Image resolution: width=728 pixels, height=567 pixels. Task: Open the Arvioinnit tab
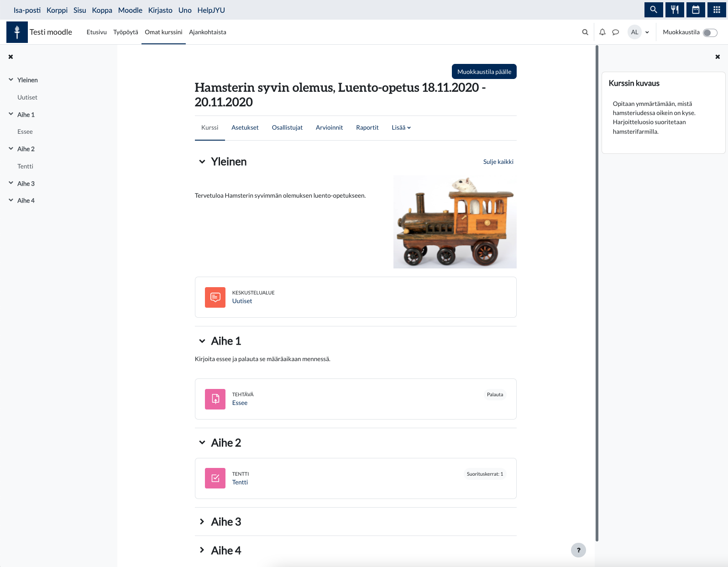(x=329, y=127)
